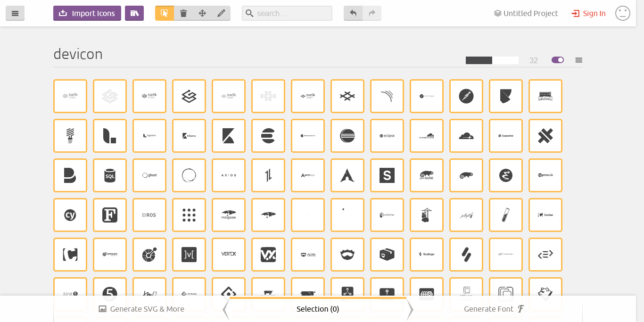Select the solid traefik proxy logo icon
Image resolution: width=644 pixels, height=322 pixels.
pos(189,96)
